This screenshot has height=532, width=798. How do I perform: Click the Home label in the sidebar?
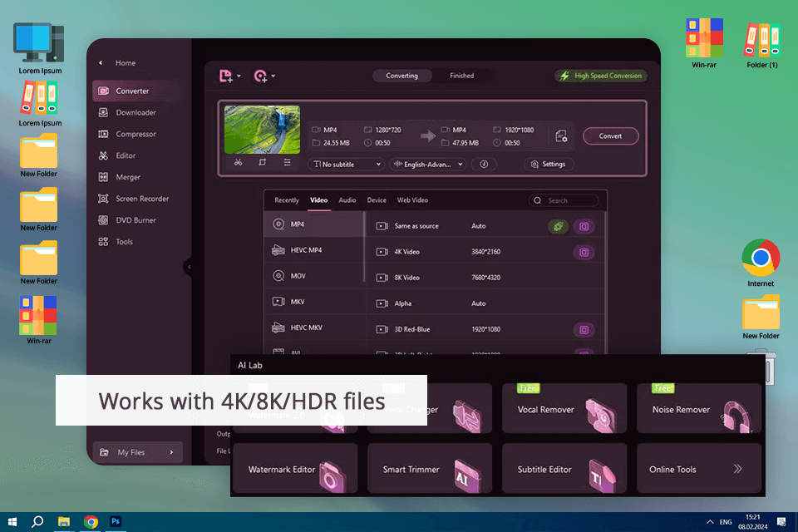click(126, 63)
